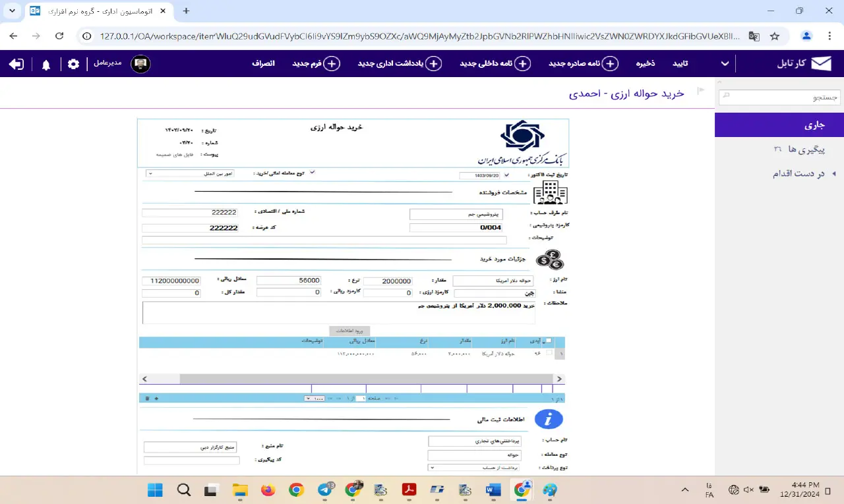The height and width of the screenshot is (504, 844).
Task: Click the flag icon beside the form title
Action: tap(701, 90)
